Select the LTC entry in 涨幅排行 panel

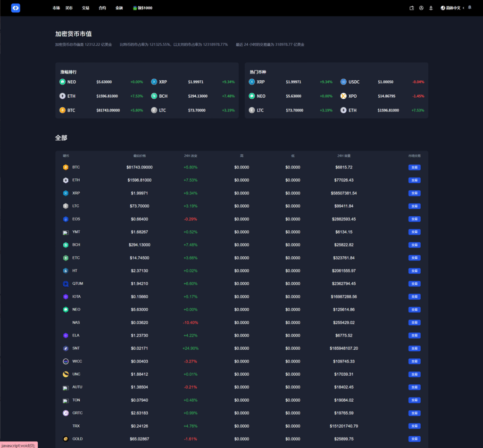162,110
